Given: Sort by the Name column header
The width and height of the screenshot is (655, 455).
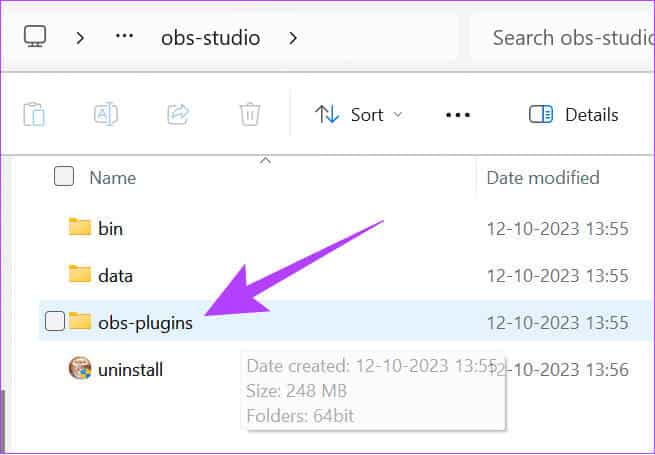Looking at the screenshot, I should (x=113, y=178).
